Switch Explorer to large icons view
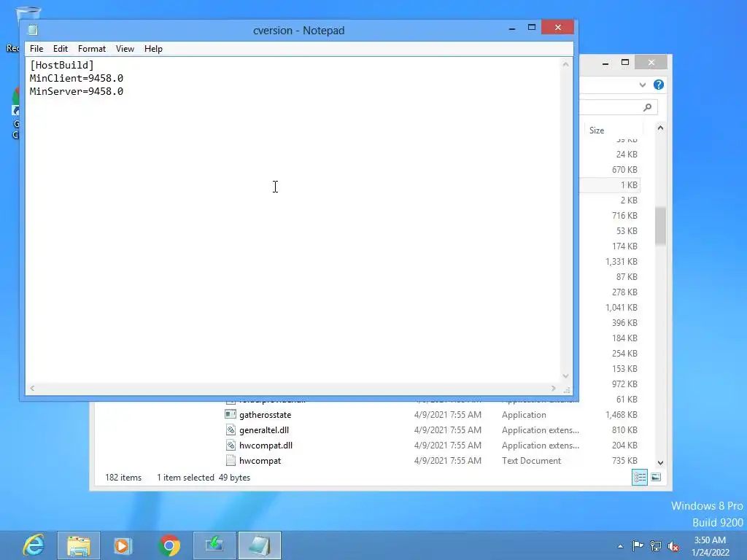Screen dimensions: 747x560 point(656,477)
